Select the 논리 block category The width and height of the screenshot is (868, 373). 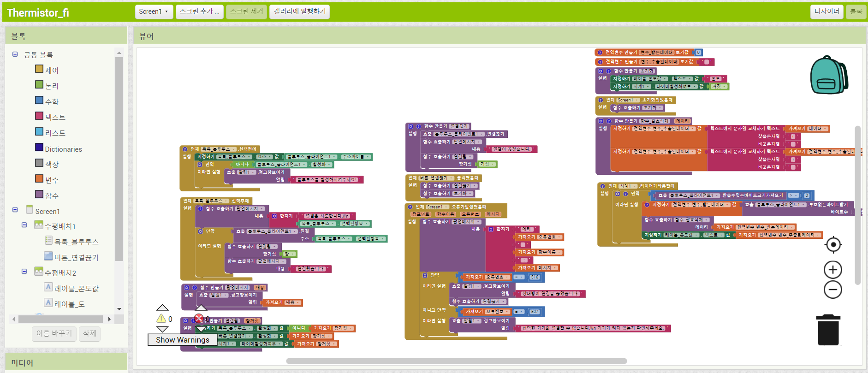point(52,86)
